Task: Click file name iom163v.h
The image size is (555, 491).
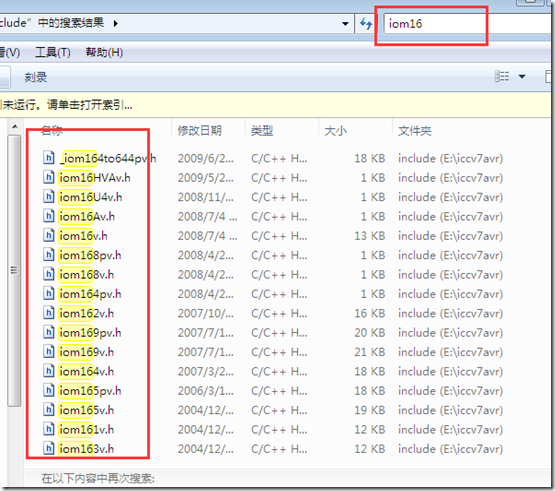Action: [87, 449]
